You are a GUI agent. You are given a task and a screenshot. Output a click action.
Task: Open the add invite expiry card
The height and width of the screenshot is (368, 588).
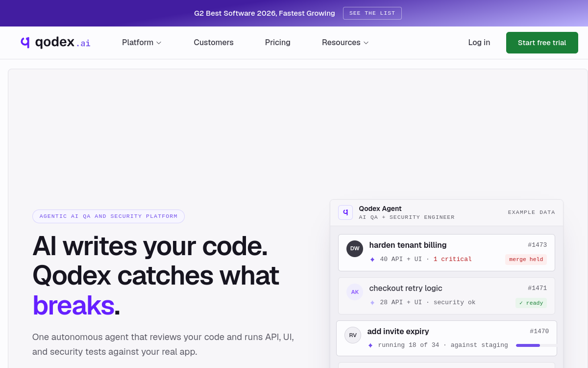(446, 339)
